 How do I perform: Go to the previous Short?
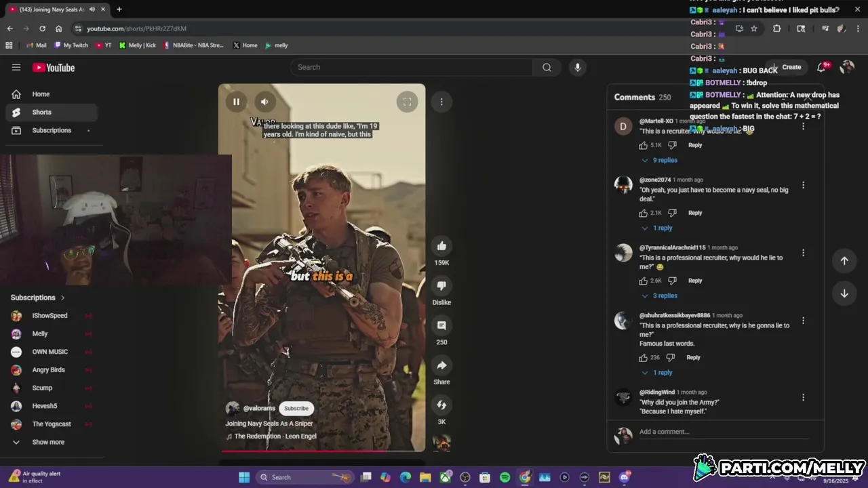844,261
